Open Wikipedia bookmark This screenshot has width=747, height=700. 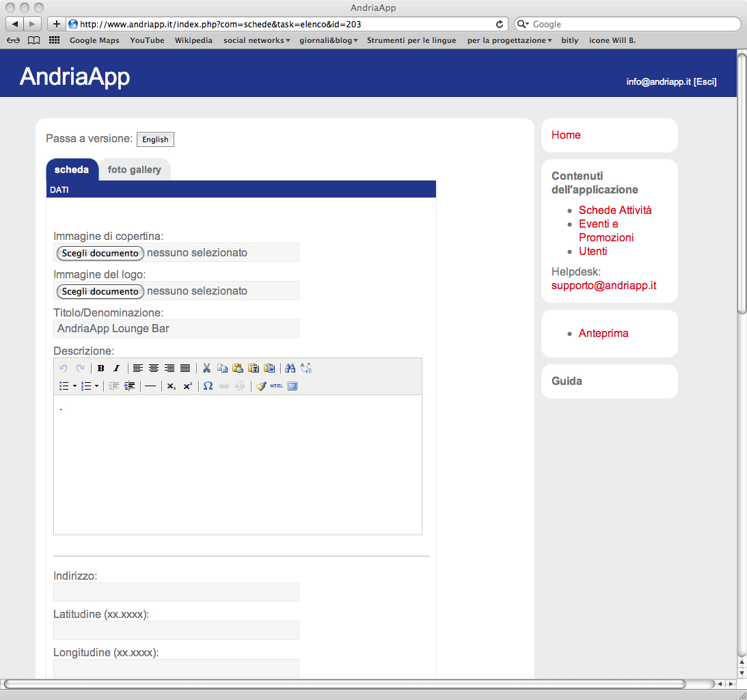coord(193,40)
